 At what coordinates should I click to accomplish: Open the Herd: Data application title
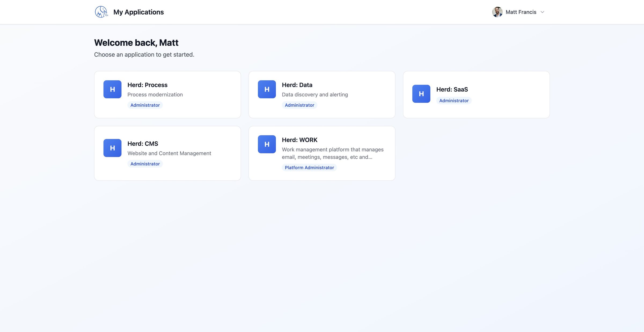(x=297, y=85)
